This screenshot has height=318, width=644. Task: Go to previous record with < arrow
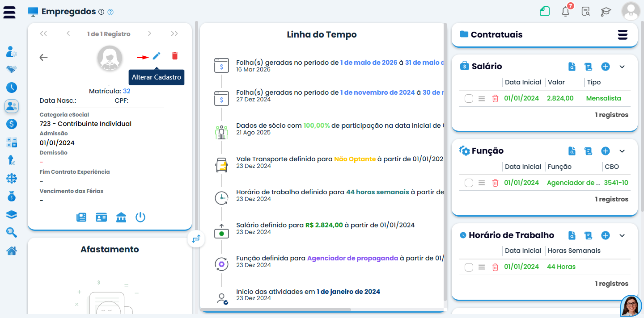tap(68, 33)
